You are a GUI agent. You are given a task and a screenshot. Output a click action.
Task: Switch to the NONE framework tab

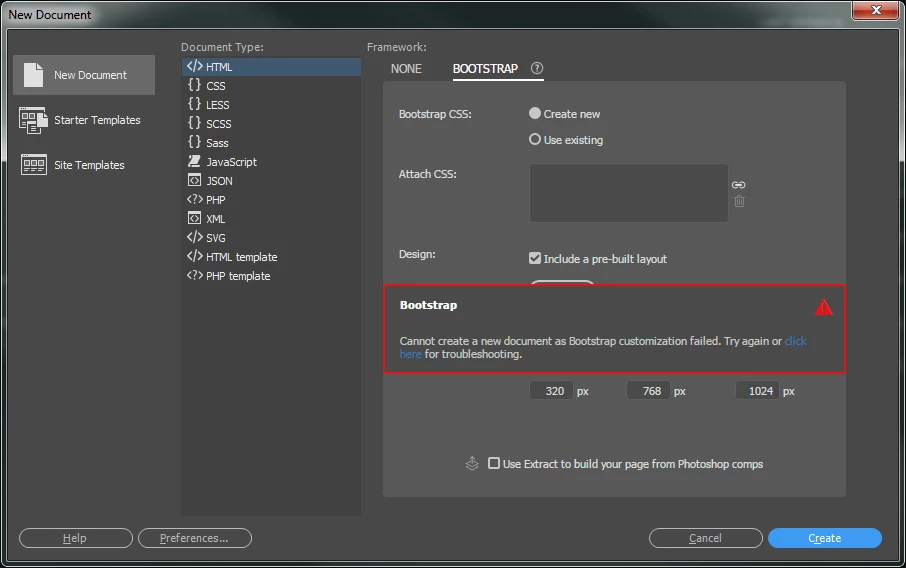click(x=406, y=69)
